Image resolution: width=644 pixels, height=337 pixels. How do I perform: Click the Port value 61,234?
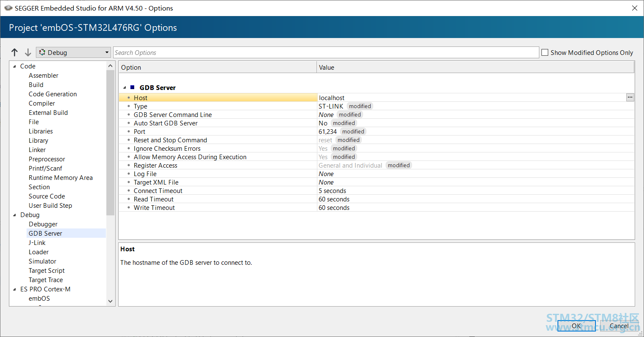[x=327, y=132]
